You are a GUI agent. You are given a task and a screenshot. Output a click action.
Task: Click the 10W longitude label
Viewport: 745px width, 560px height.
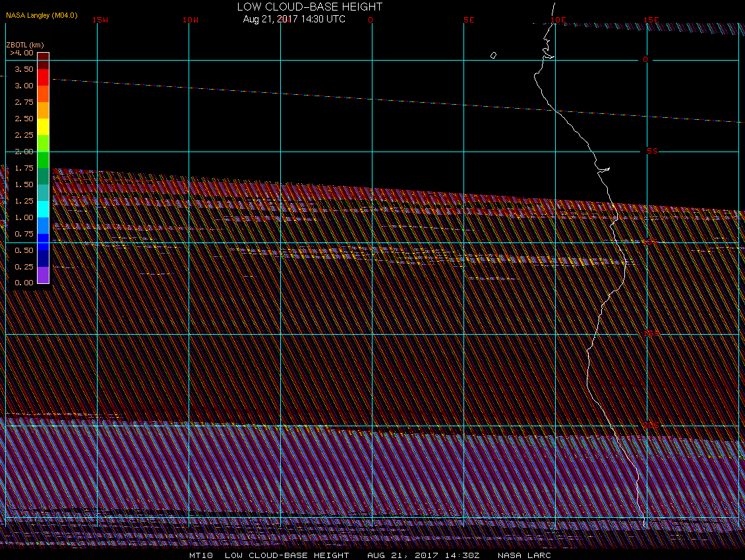pos(190,20)
